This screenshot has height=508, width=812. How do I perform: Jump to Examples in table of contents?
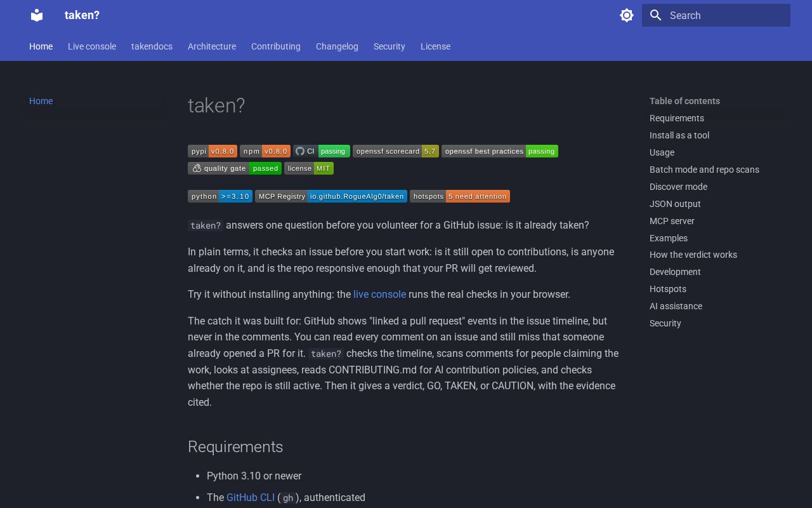(669, 238)
